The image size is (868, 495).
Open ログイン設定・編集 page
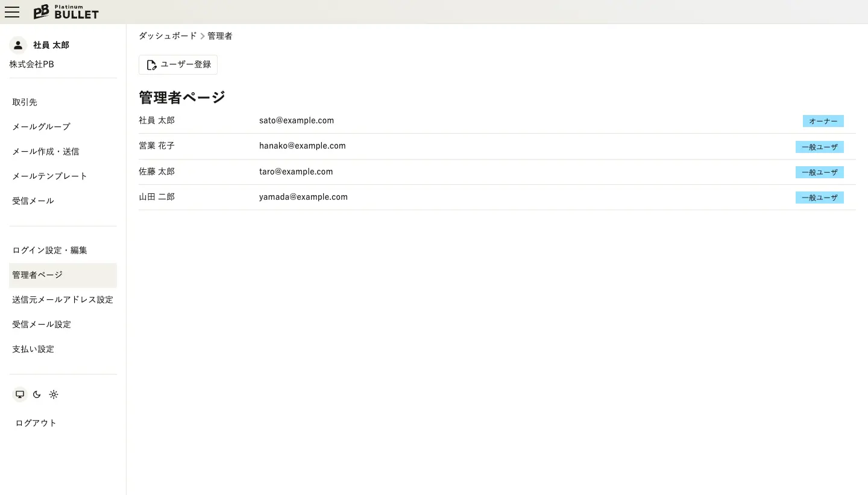pos(49,251)
